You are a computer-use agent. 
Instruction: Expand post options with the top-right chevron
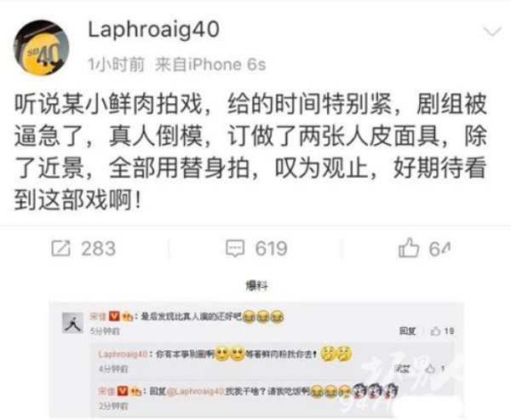[x=492, y=32]
